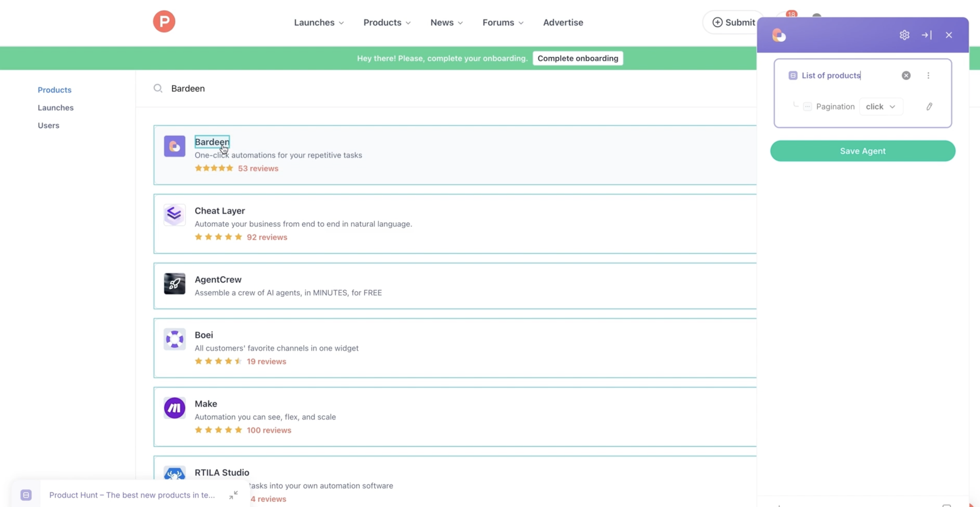Select Products filter in left sidebar
This screenshot has width=980, height=507.
(54, 90)
